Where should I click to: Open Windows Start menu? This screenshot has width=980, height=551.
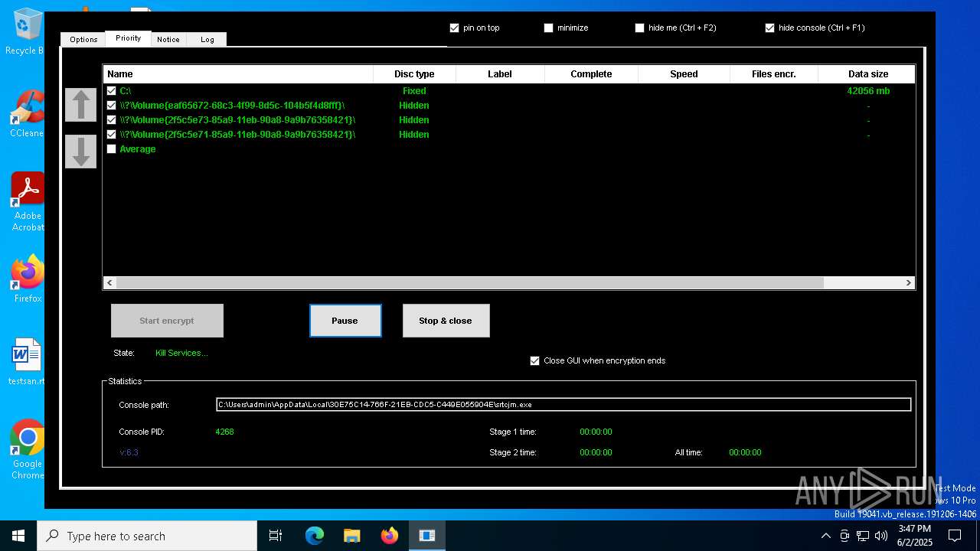pyautogui.click(x=18, y=536)
